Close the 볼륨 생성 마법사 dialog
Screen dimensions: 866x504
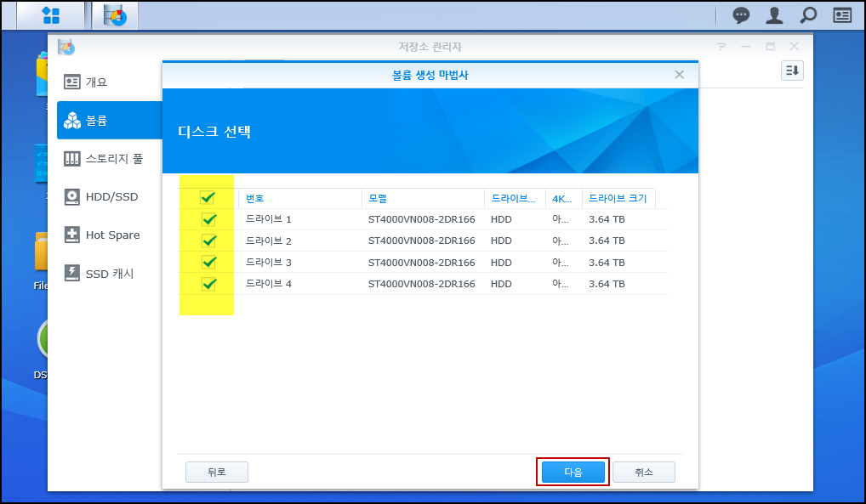pos(680,75)
